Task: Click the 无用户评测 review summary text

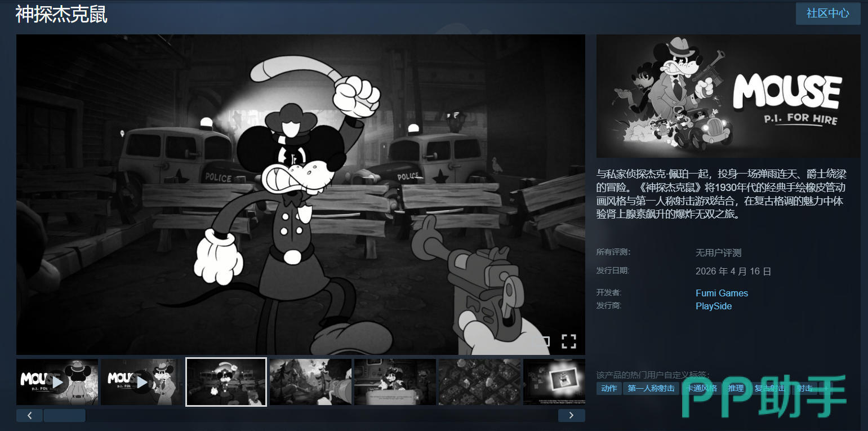Action: [719, 253]
